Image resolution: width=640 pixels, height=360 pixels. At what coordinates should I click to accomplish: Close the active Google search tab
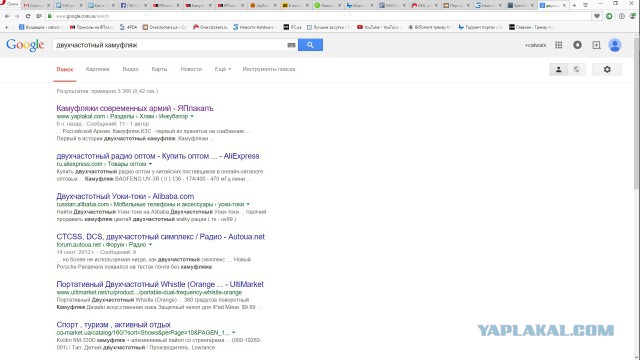coord(564,5)
